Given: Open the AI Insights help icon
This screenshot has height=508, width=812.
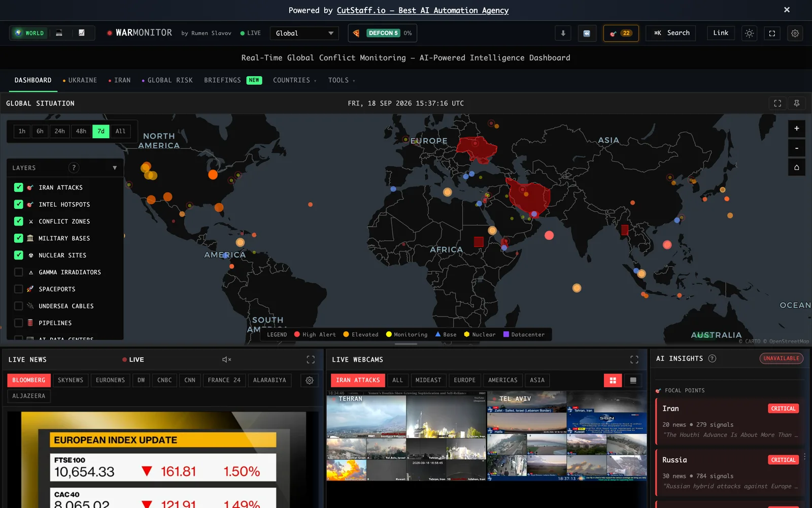Looking at the screenshot, I should pos(712,359).
